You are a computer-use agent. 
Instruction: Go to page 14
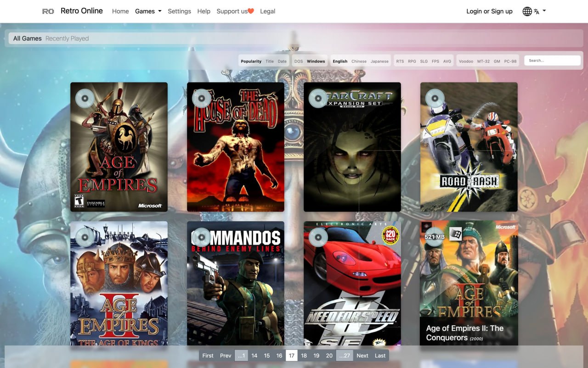pyautogui.click(x=254, y=356)
